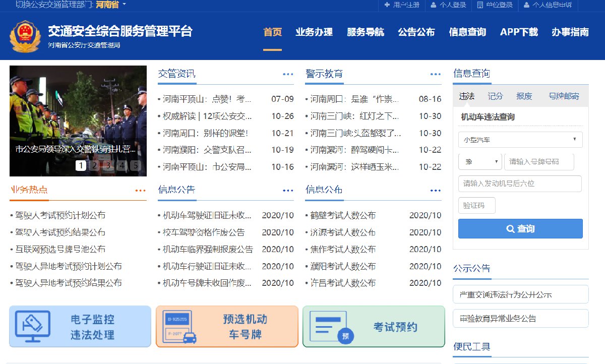This screenshot has height=364, width=605.
Task: Select carousel slide 2 indicator
Action: (94, 165)
